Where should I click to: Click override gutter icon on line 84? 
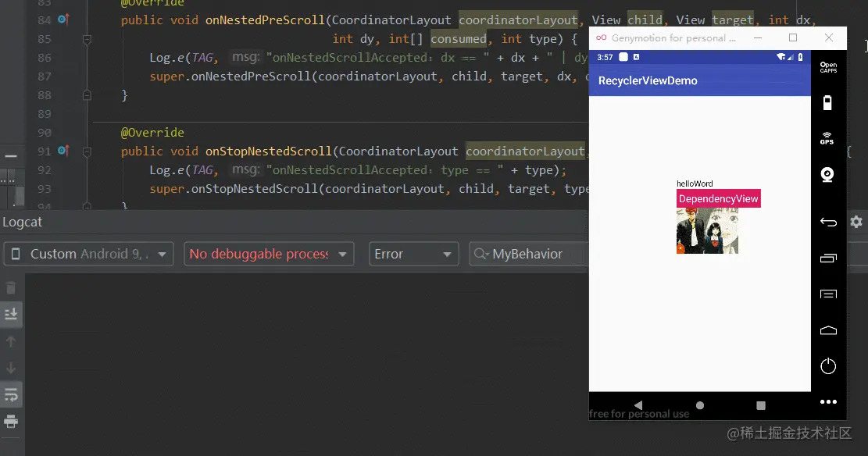[x=63, y=20]
